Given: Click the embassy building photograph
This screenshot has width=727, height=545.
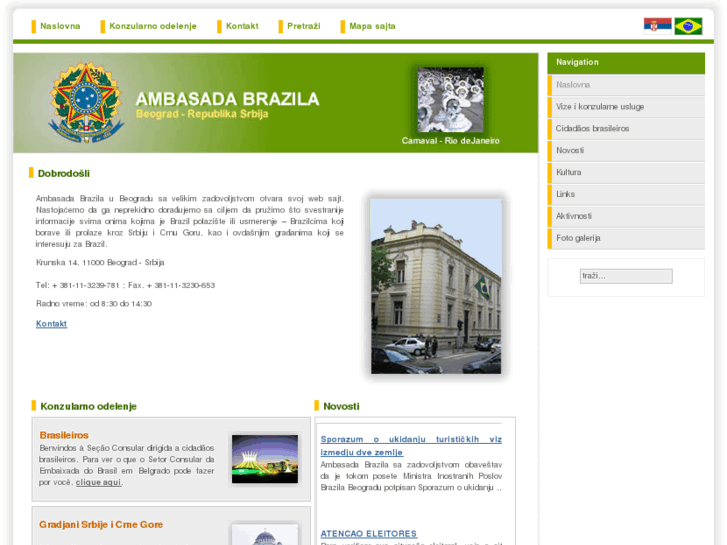Looking at the screenshot, I should tap(436, 286).
